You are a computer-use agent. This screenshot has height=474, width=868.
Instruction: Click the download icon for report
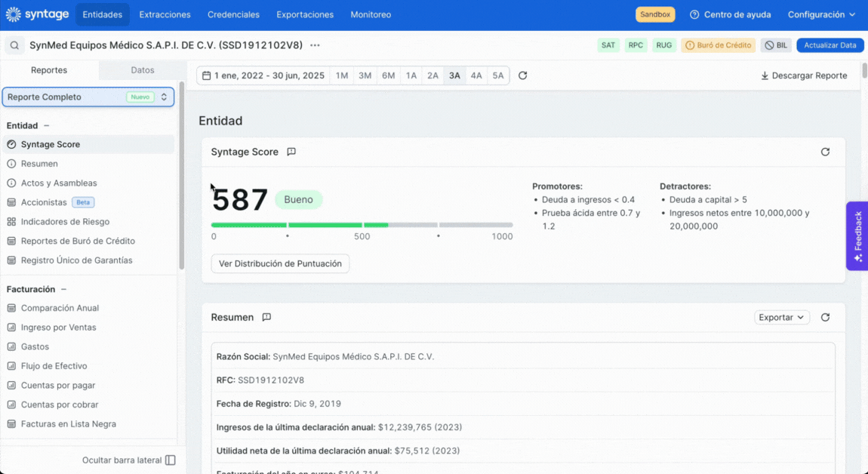(x=765, y=75)
